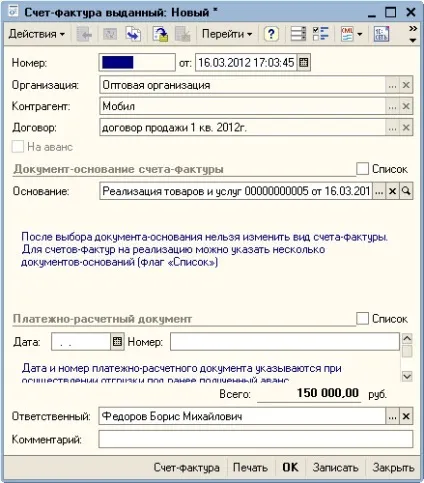Click the Счет-фактура button
The image size is (424, 483).
tap(186, 467)
